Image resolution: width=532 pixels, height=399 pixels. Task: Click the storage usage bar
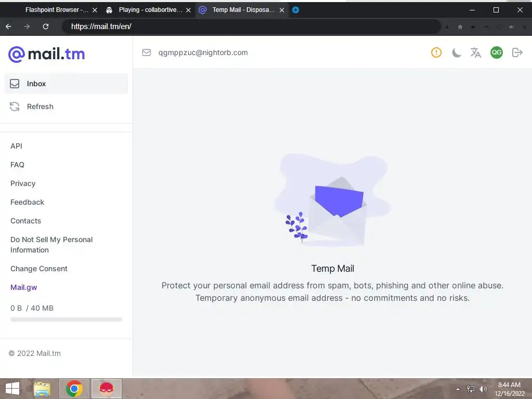[x=66, y=320]
